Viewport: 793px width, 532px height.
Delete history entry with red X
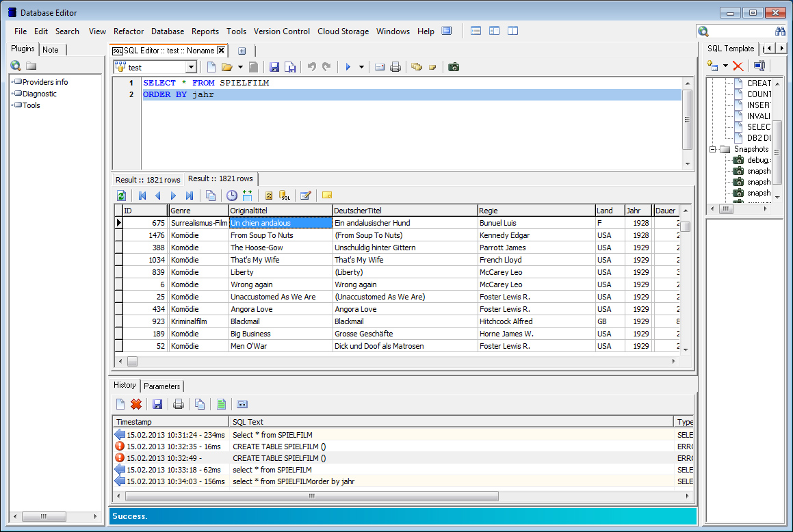[136, 404]
